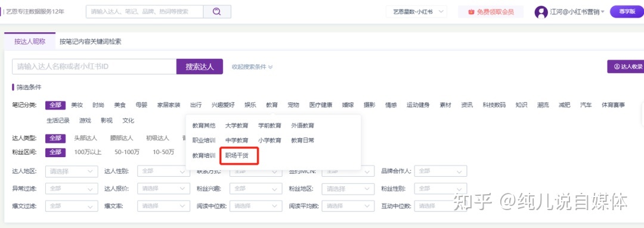Choose 外语教育 in education submenu
The image size is (644, 228).
point(303,126)
